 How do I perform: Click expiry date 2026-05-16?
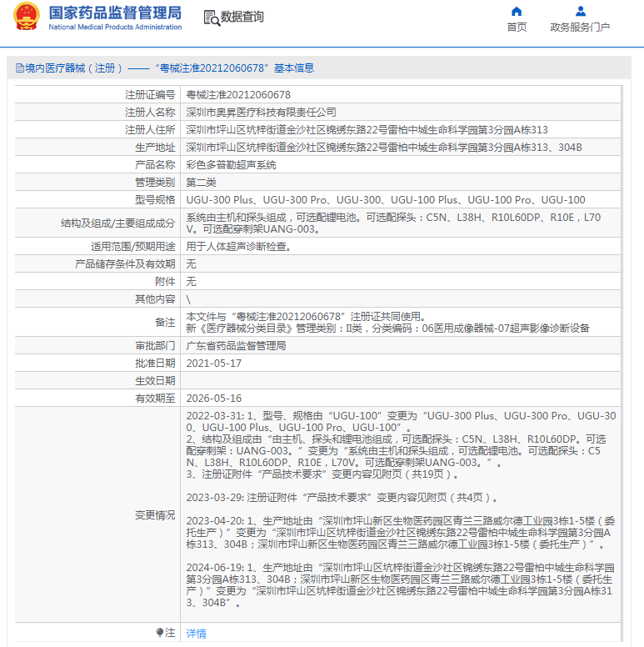(x=213, y=399)
